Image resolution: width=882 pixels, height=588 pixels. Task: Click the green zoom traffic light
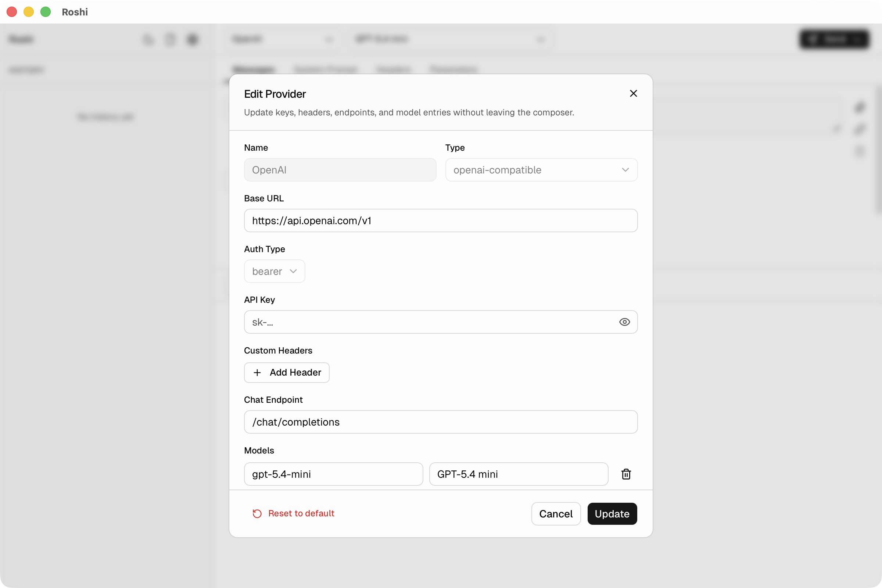pyautogui.click(x=45, y=12)
